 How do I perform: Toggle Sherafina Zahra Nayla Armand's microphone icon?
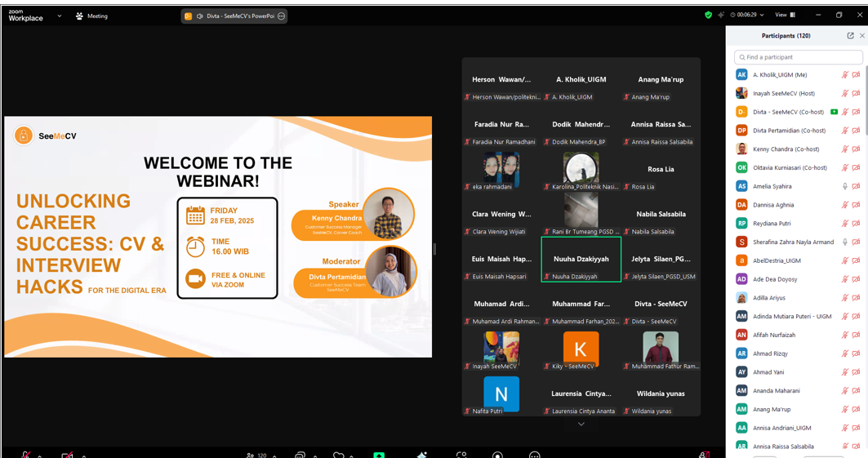click(845, 242)
